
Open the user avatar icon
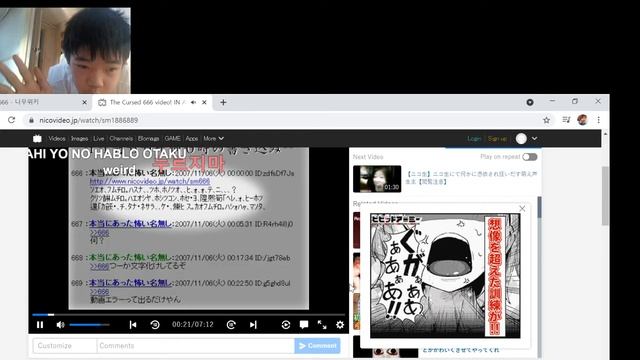pyautogui.click(x=521, y=138)
